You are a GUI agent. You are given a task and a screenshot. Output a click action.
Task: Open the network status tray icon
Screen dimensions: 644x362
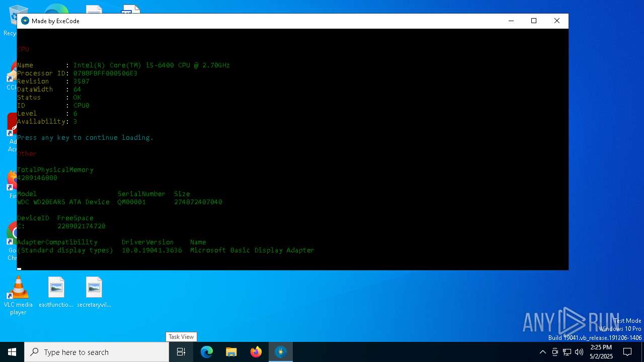pyautogui.click(x=567, y=352)
